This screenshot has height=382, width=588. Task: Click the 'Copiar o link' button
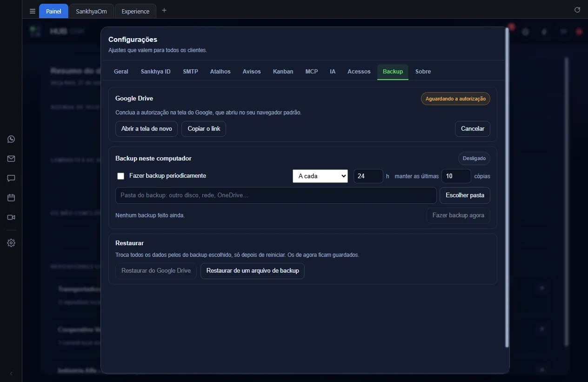tap(204, 129)
